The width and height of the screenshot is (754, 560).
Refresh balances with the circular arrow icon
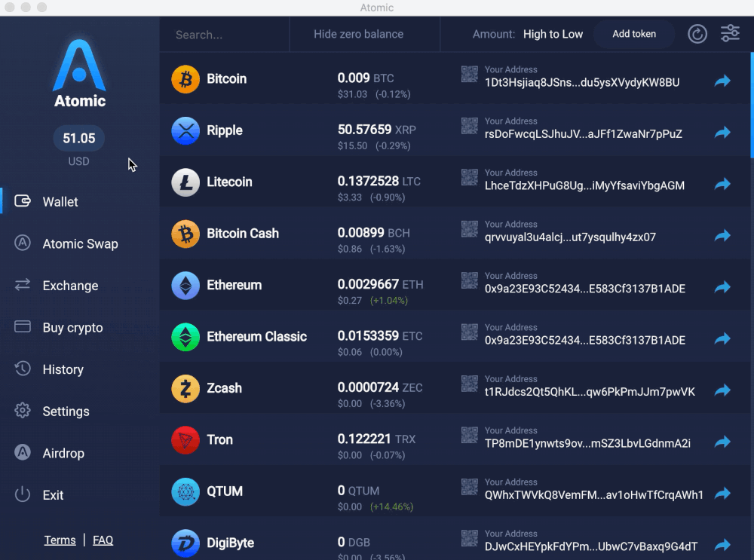(x=697, y=34)
